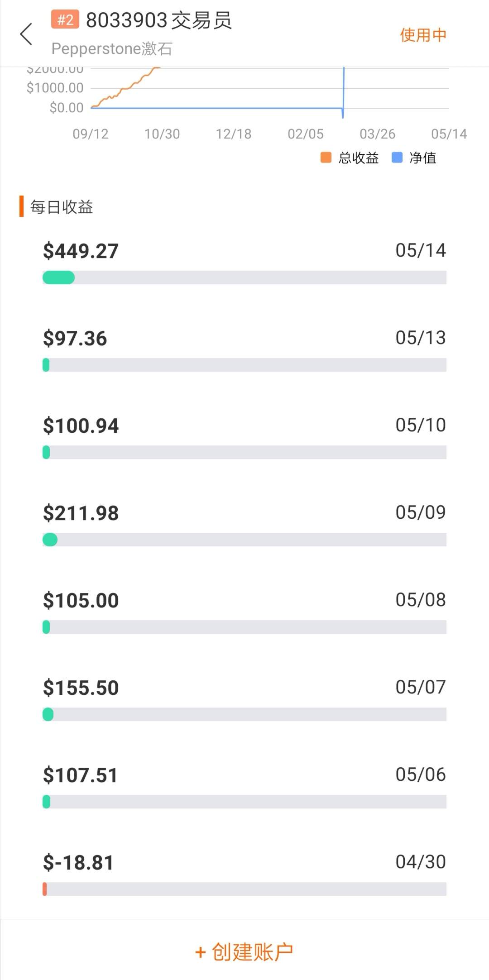Select the 每日收益 section header
This screenshot has width=489, height=980.
[62, 207]
